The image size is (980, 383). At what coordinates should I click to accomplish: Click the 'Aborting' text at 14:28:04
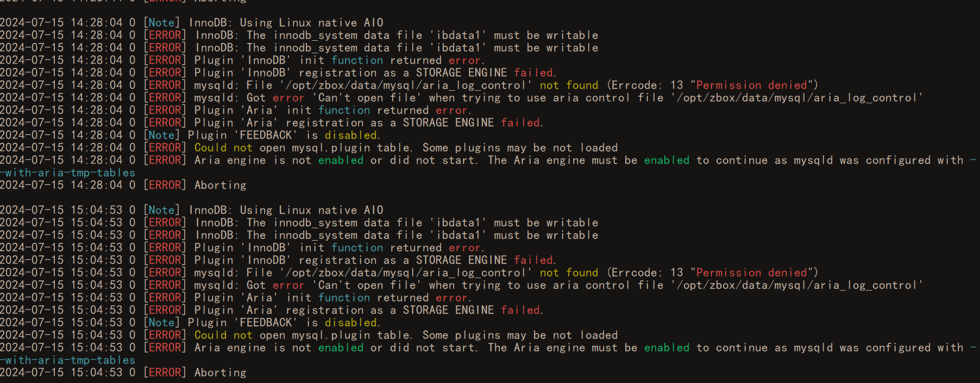(221, 185)
